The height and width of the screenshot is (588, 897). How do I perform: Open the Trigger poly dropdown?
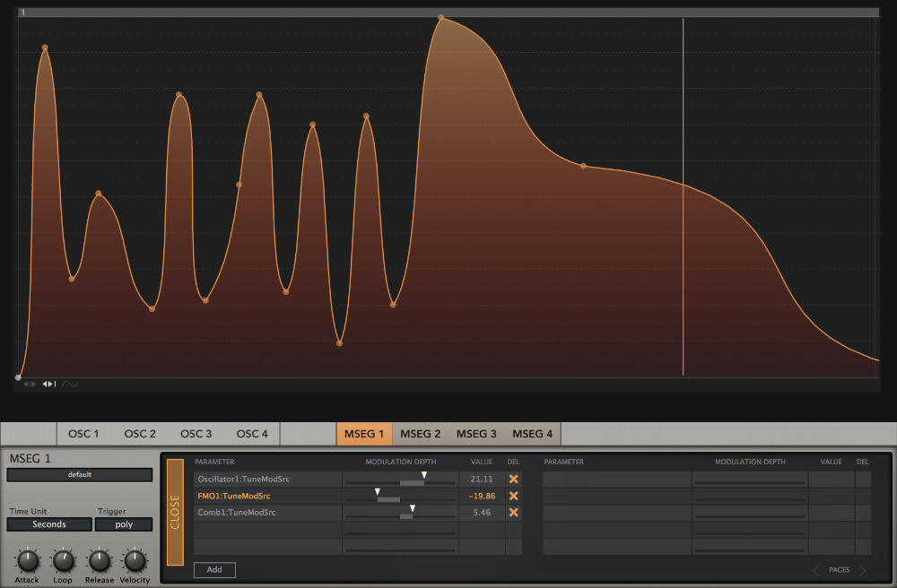[123, 524]
